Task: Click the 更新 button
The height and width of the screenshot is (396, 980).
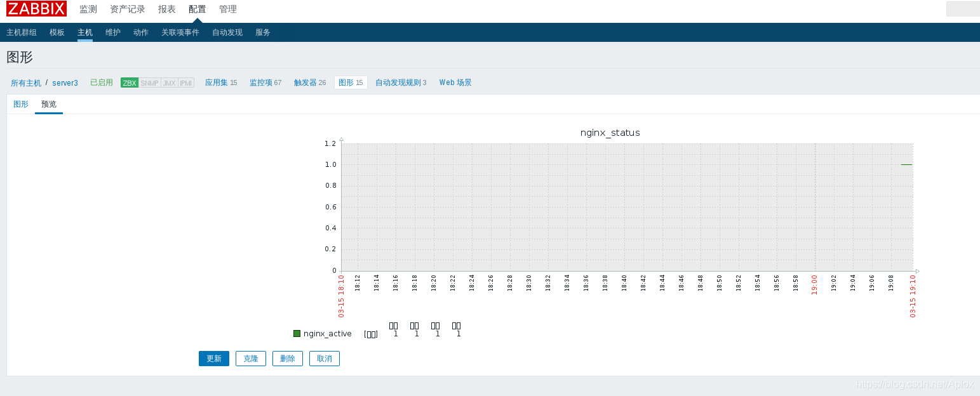Action: coord(214,359)
